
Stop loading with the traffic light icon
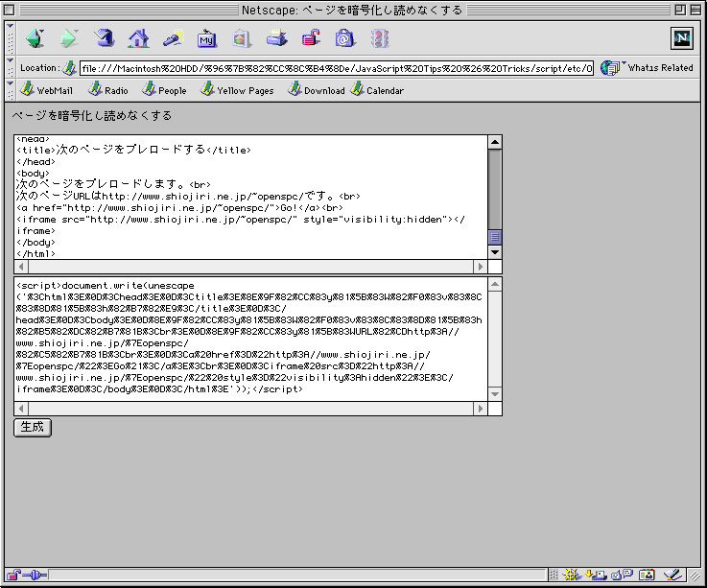point(380,38)
